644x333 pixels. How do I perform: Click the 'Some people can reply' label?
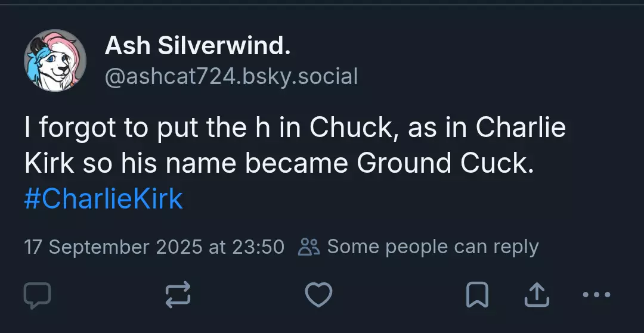[x=433, y=247]
